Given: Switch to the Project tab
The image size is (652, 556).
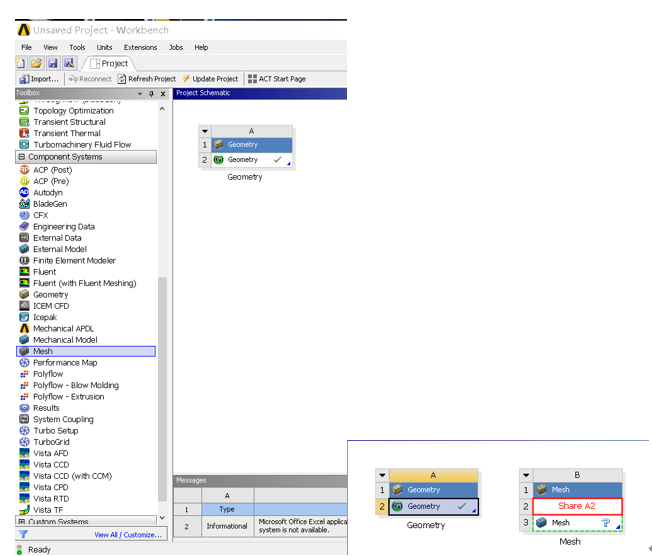Looking at the screenshot, I should [109, 64].
